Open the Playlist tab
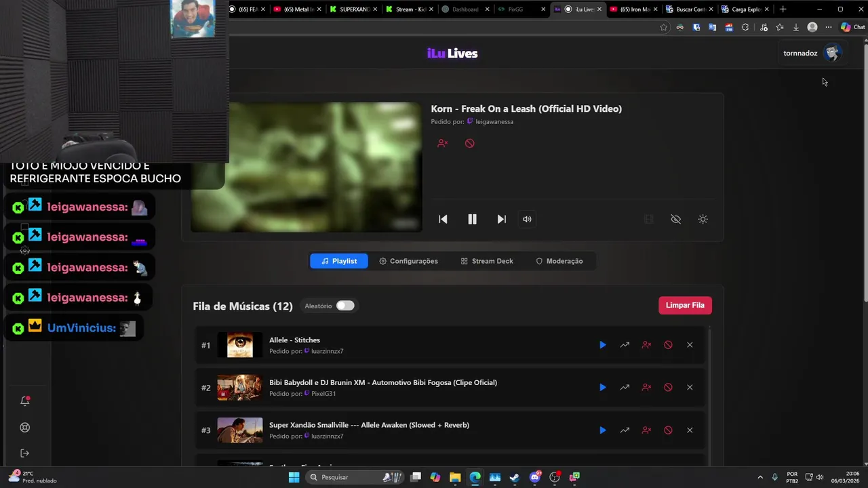The image size is (868, 488). (x=339, y=261)
